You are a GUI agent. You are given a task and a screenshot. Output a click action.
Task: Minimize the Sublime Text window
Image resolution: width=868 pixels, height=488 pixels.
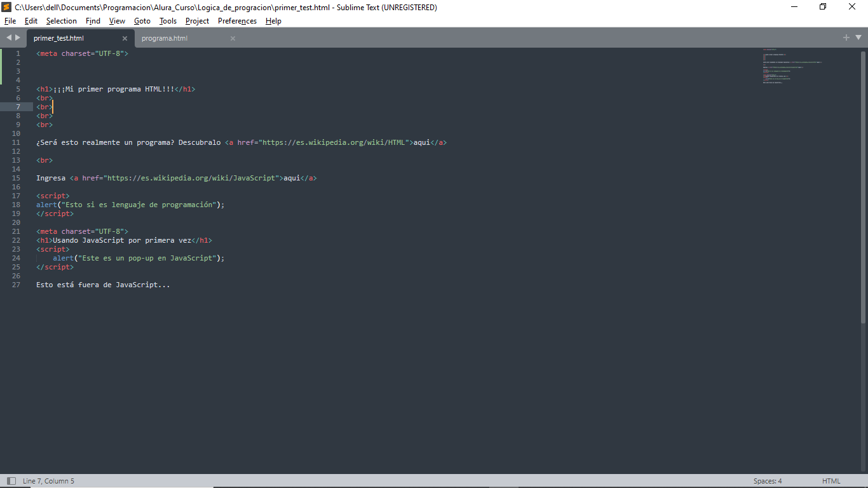794,7
